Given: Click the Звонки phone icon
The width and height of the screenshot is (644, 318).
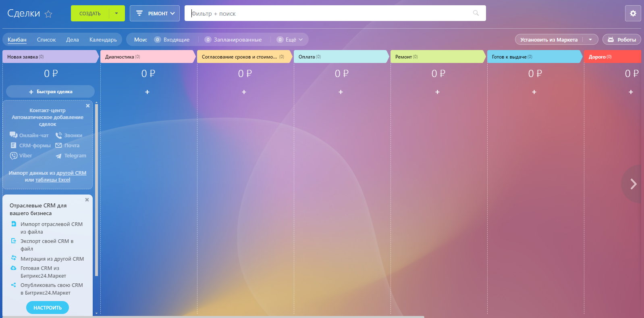Looking at the screenshot, I should click(59, 135).
